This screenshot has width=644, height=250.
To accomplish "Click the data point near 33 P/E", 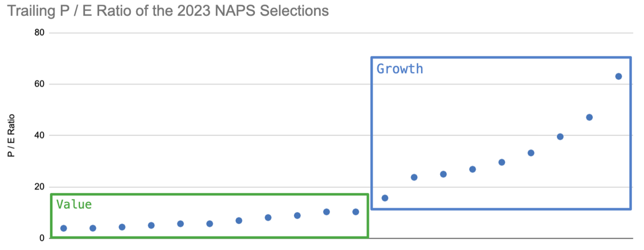I will 531,153.
